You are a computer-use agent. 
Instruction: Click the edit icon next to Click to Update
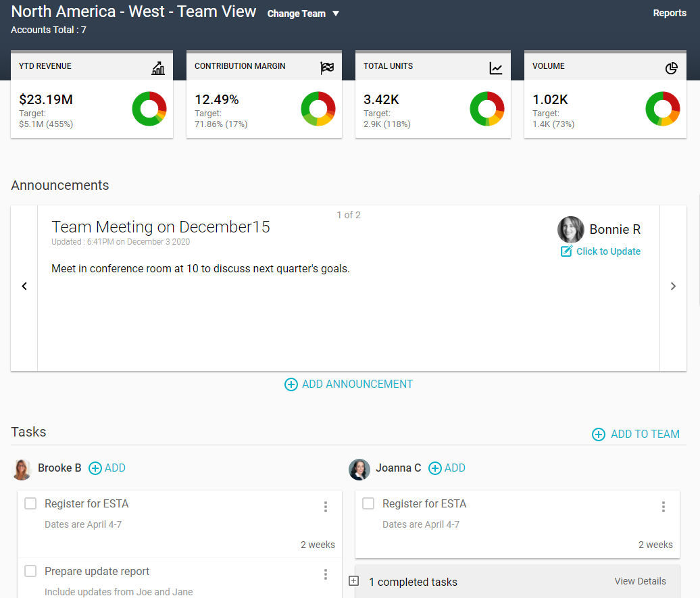point(566,251)
